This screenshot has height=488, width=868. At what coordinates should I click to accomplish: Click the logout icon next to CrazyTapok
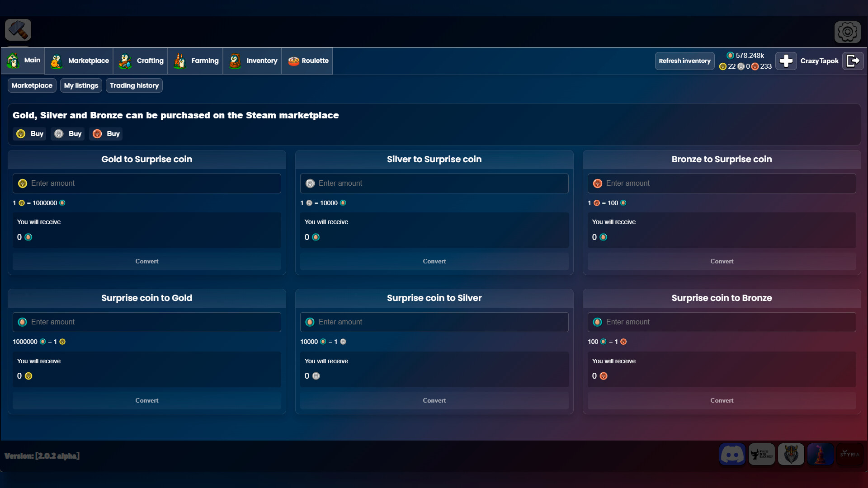[x=853, y=61]
